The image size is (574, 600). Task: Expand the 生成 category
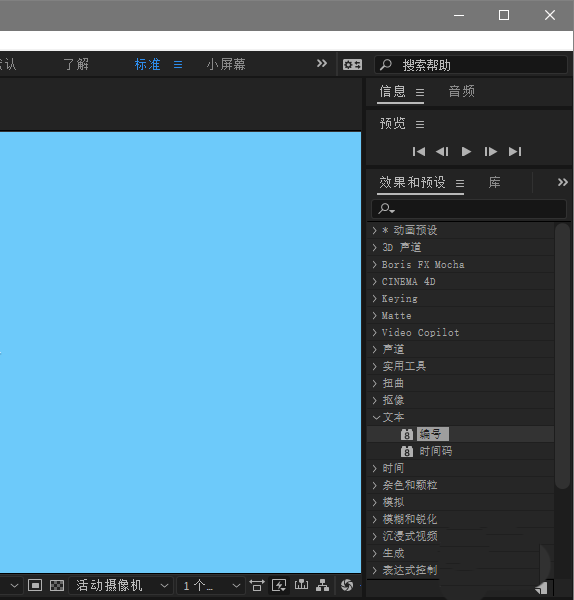point(375,554)
